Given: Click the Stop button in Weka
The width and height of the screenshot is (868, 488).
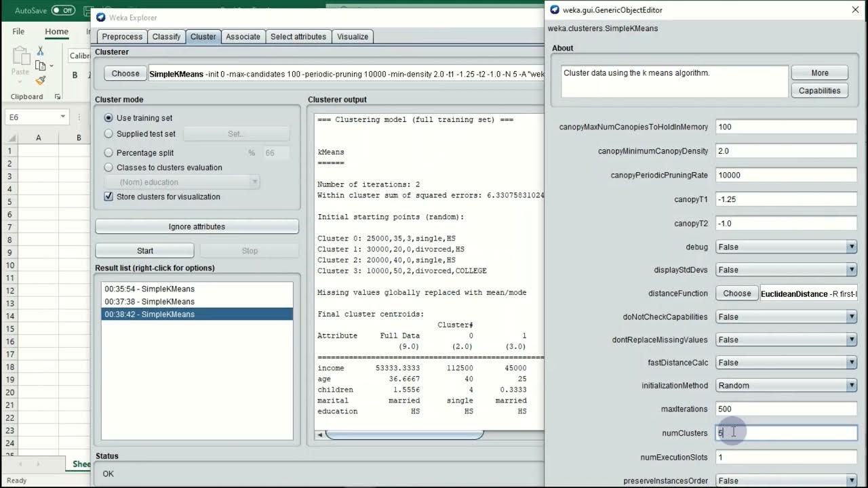Looking at the screenshot, I should [250, 251].
